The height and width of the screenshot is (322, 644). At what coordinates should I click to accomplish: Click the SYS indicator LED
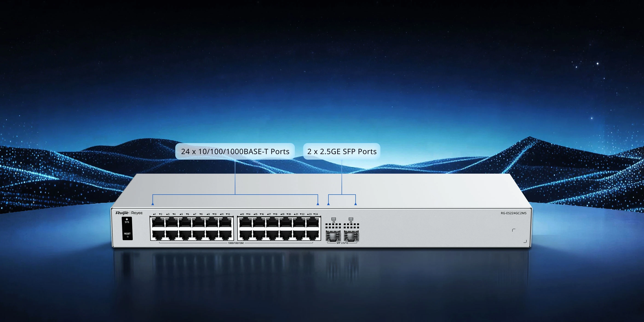coord(127,219)
